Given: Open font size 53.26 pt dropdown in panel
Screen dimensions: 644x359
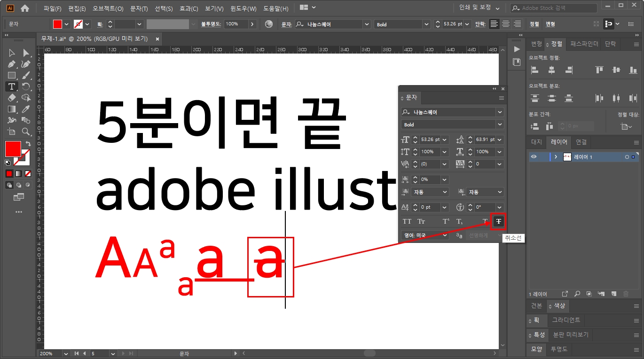Looking at the screenshot, I should pyautogui.click(x=445, y=140).
